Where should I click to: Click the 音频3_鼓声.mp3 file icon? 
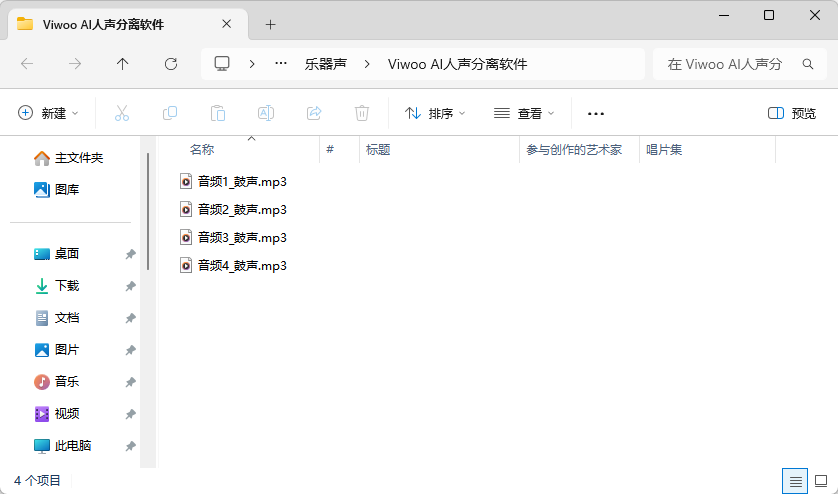pos(185,237)
